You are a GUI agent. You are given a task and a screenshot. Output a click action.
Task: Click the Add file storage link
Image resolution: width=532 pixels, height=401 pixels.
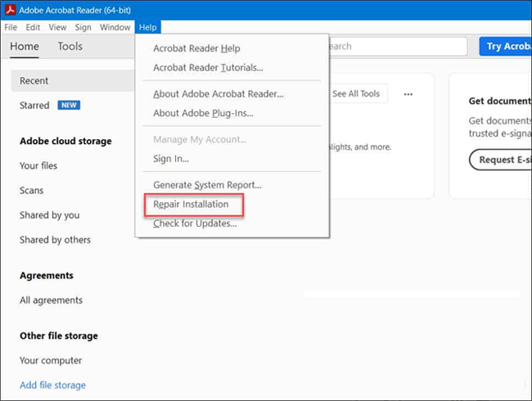pos(52,385)
